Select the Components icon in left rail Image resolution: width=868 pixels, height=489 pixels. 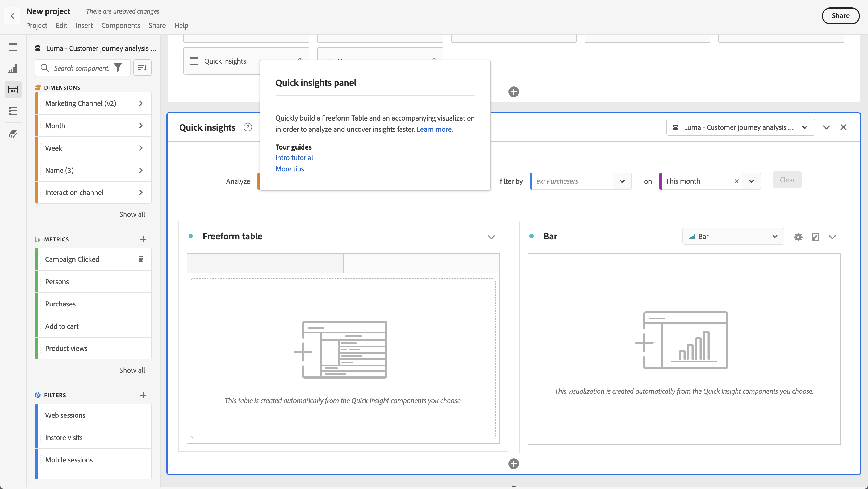tap(13, 90)
